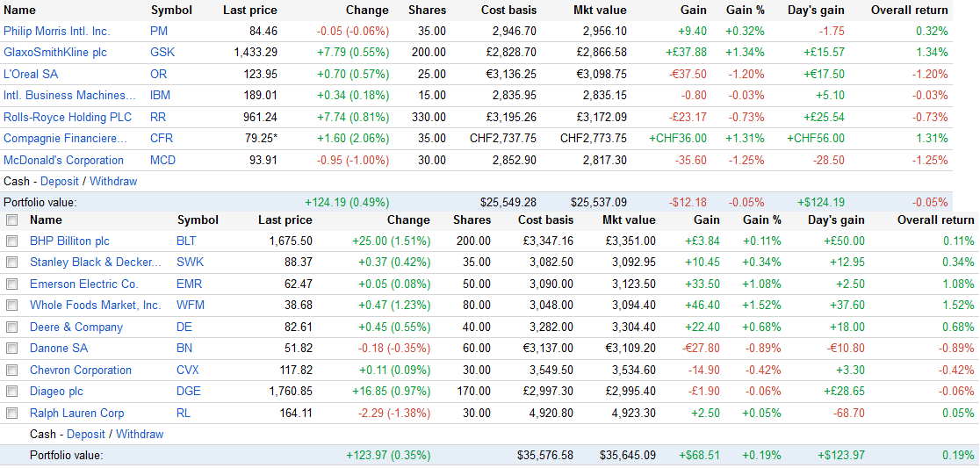
Task: Sort by the Name header beside the select-all checkbox
Action: [x=46, y=220]
